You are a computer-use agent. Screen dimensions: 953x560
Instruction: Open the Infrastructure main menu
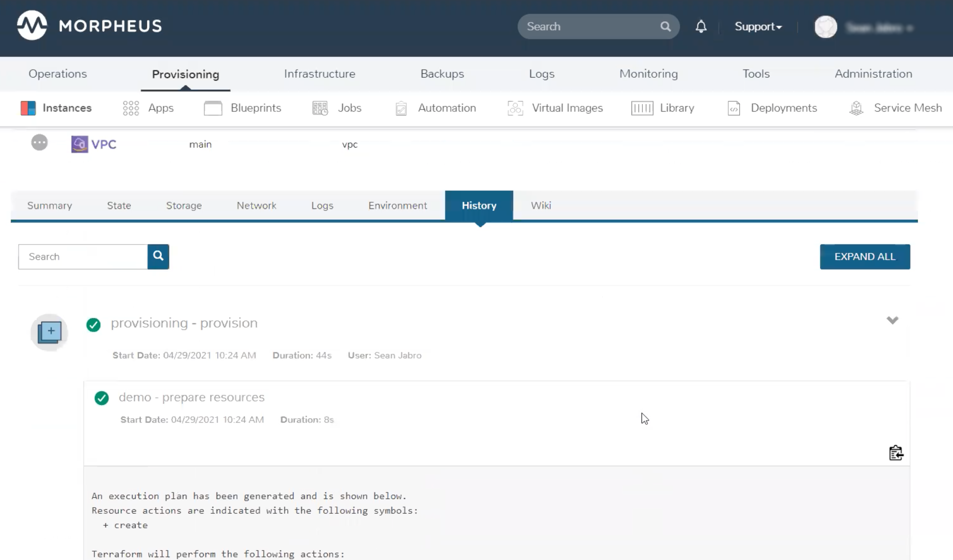click(x=319, y=74)
